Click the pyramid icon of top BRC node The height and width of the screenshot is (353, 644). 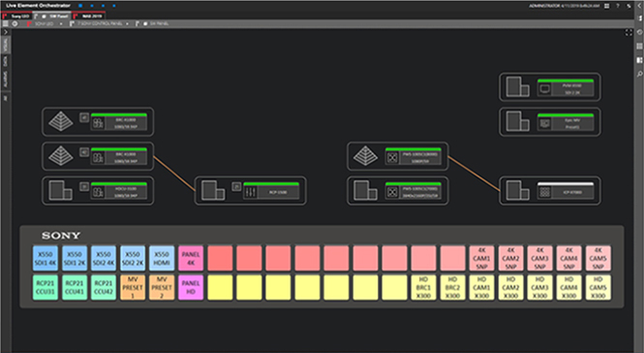[60, 122]
